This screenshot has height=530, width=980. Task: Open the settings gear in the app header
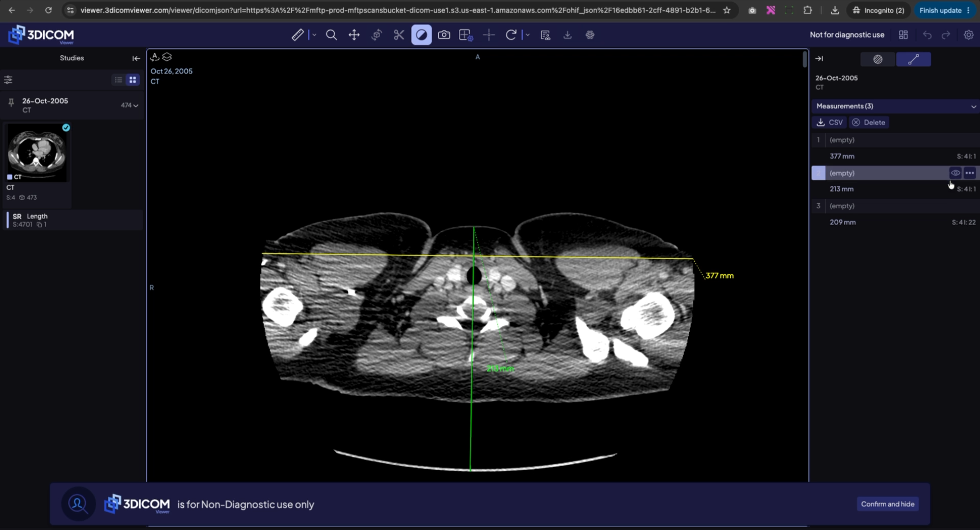[x=968, y=35]
